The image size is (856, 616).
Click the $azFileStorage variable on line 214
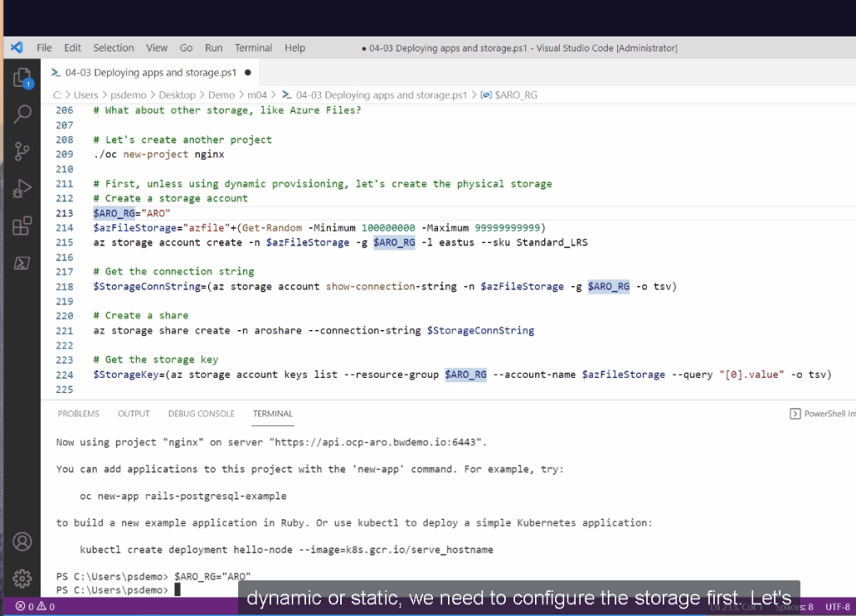pos(135,227)
